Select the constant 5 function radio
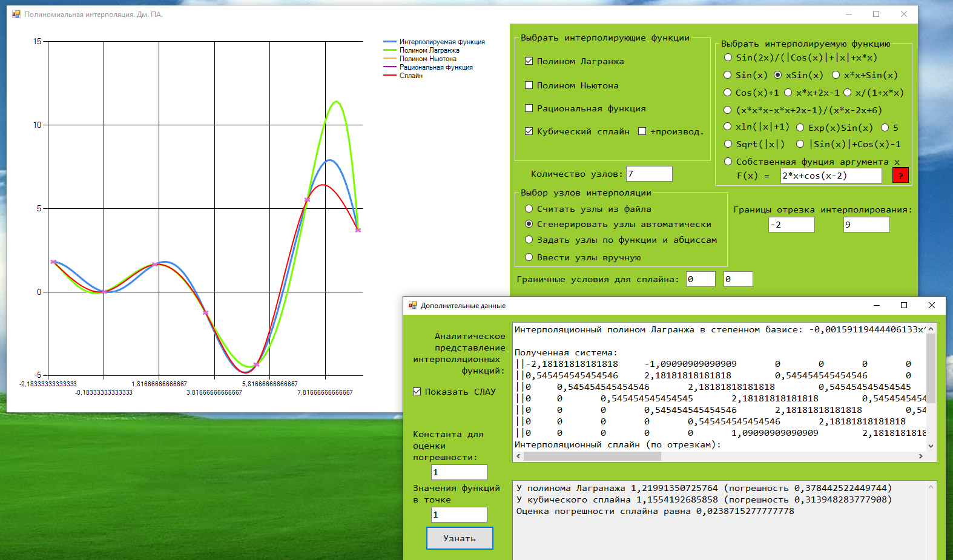 coord(885,128)
